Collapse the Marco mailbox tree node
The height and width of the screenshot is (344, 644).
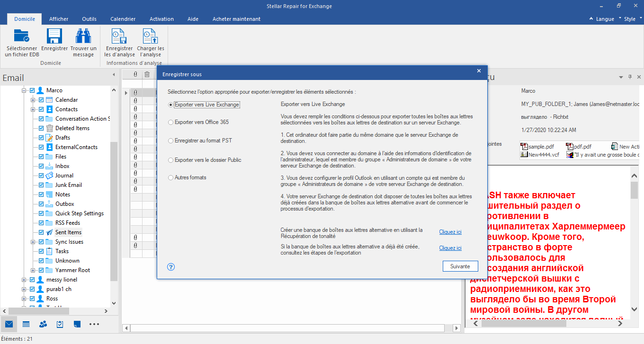click(24, 90)
